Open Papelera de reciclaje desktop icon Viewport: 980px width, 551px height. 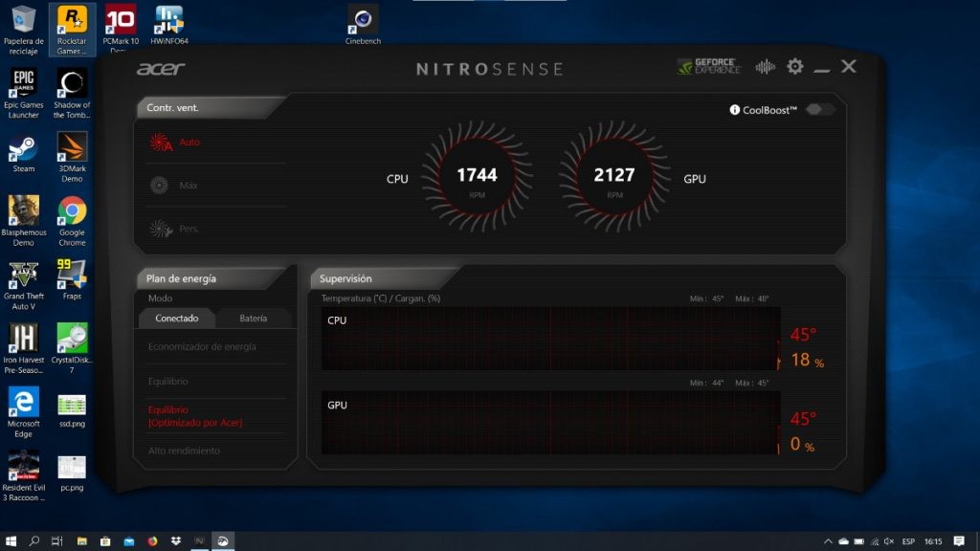pos(24,30)
